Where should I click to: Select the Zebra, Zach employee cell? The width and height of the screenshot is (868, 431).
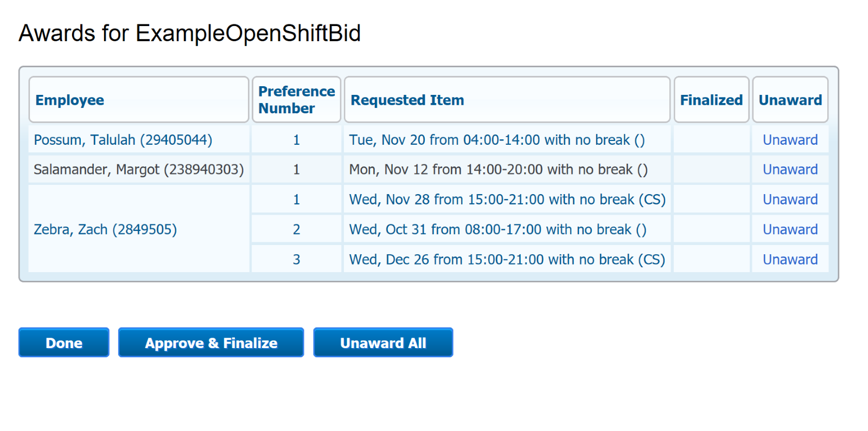point(105,229)
